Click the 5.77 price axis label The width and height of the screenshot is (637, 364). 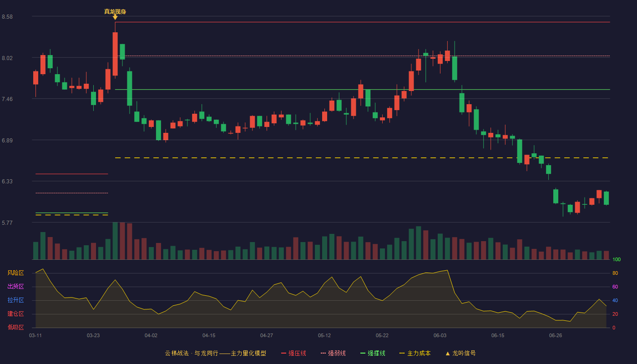pos(7,223)
